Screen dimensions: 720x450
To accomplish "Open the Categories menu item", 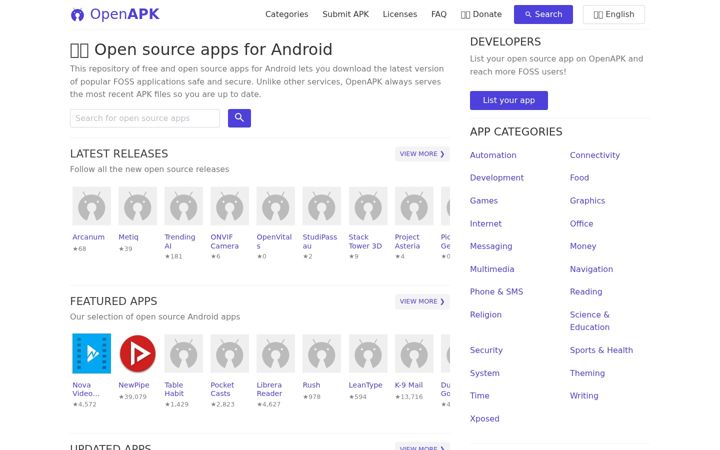I will tap(287, 14).
